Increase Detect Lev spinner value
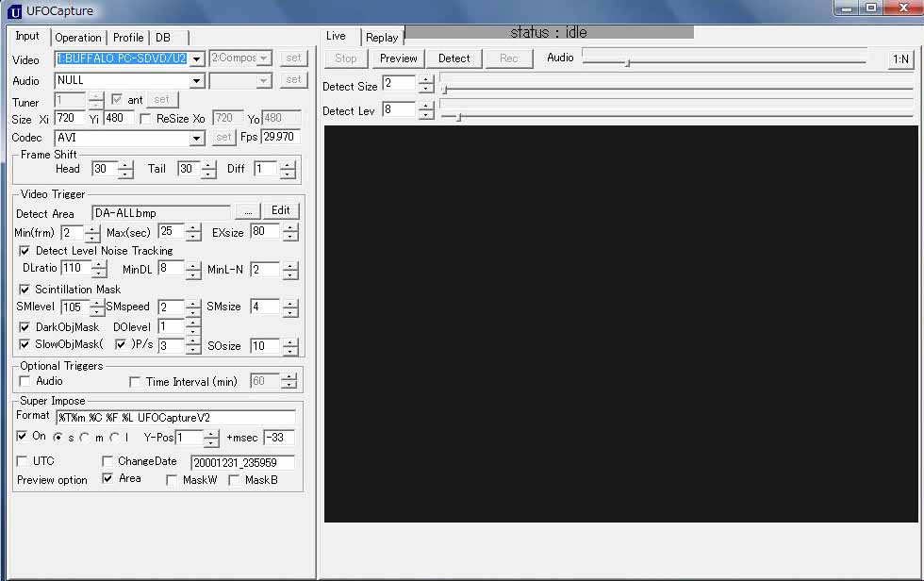This screenshot has width=924, height=581. [426, 105]
